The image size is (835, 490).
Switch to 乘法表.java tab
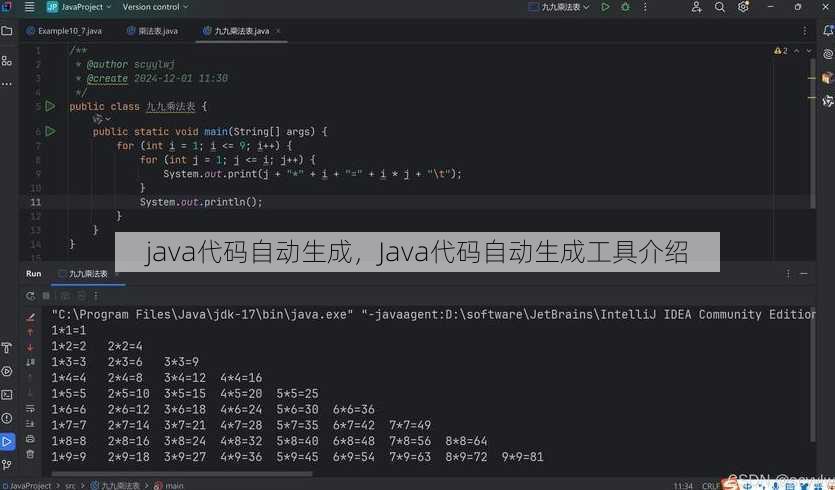[153, 31]
